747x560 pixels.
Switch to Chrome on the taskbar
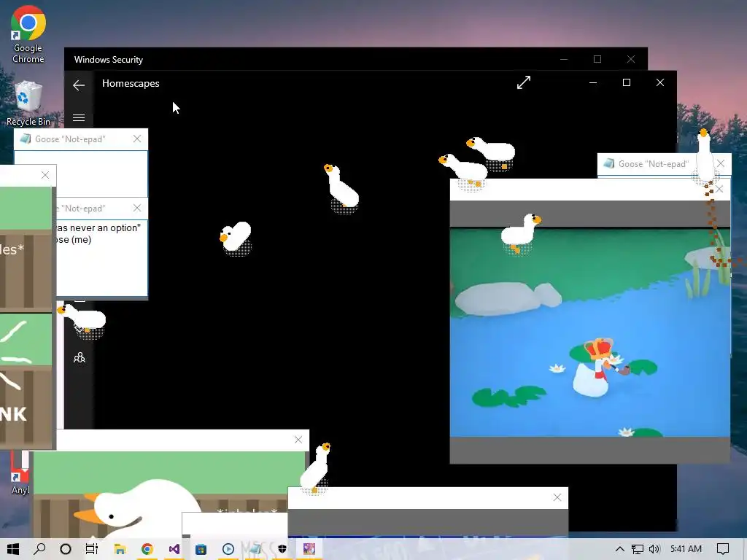(147, 549)
